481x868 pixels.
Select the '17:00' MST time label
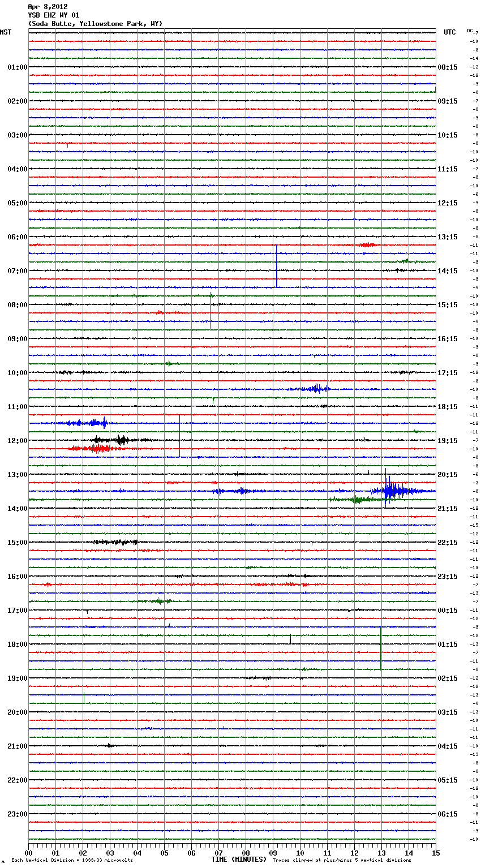click(x=17, y=611)
